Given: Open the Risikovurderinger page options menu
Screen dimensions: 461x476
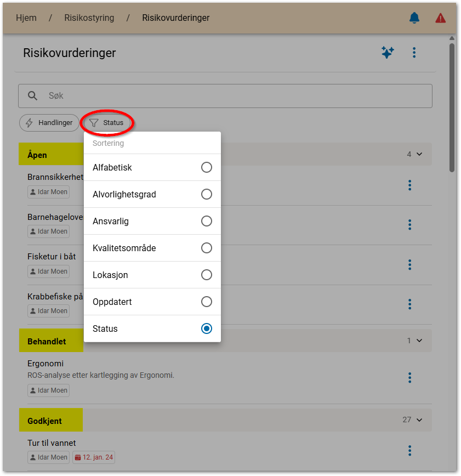Looking at the screenshot, I should [414, 53].
